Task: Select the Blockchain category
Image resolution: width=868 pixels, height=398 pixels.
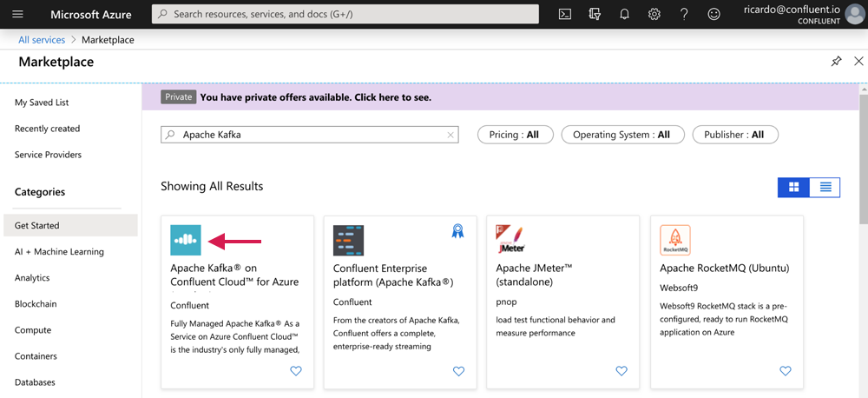Action: (x=36, y=304)
